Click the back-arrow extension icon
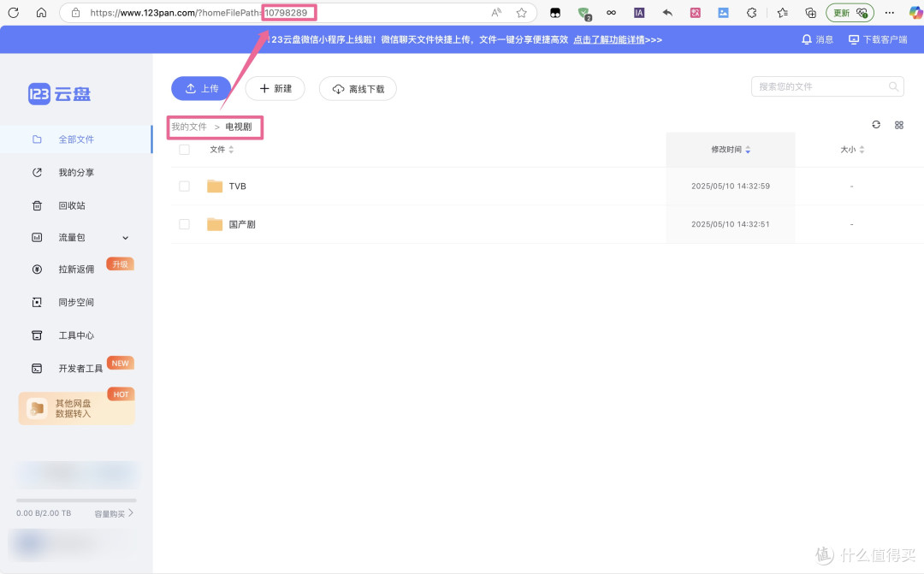Screen dimensions: 924x574 pos(667,12)
